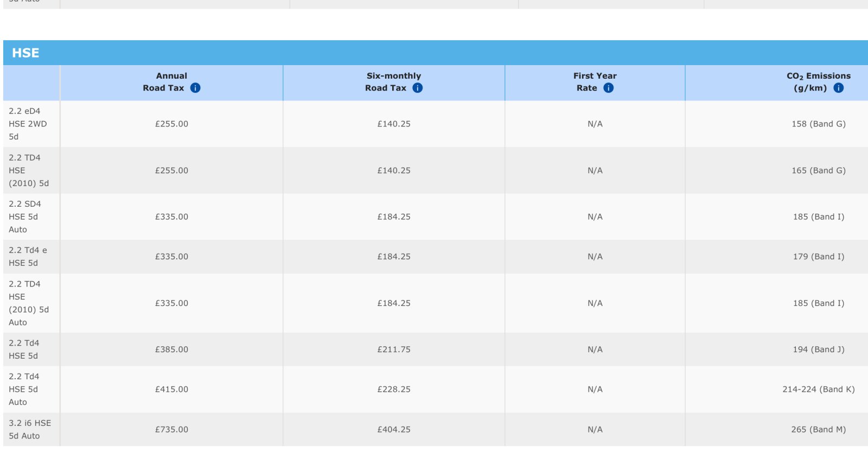The image size is (868, 465).
Task: Click £184.25 six-monthly tax in 2.2 Td4 e row
Action: coord(394,257)
